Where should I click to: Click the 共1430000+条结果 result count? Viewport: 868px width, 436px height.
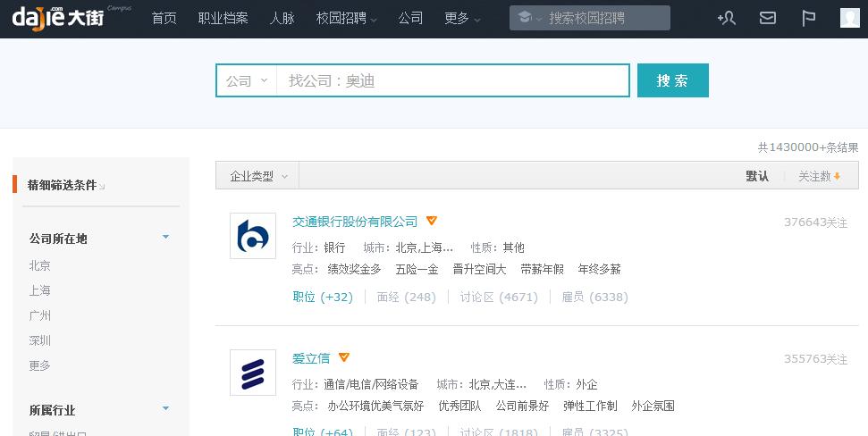point(808,147)
